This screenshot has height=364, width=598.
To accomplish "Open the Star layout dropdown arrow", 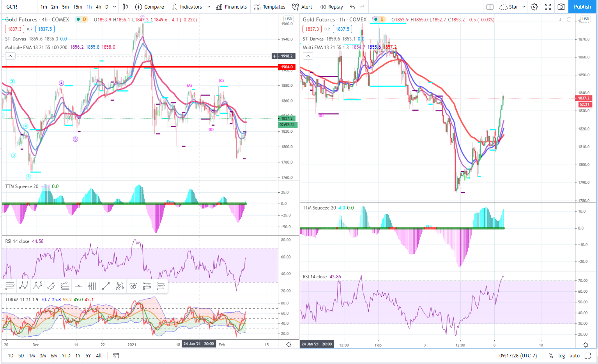I will pyautogui.click(x=524, y=7).
